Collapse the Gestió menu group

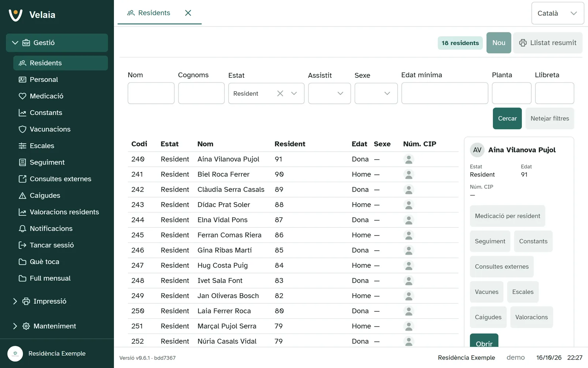tap(15, 43)
